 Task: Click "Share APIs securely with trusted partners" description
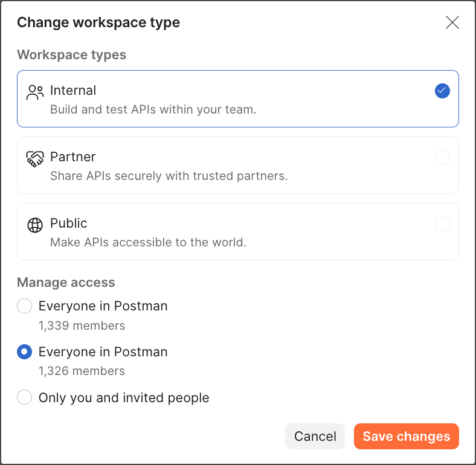tap(169, 176)
